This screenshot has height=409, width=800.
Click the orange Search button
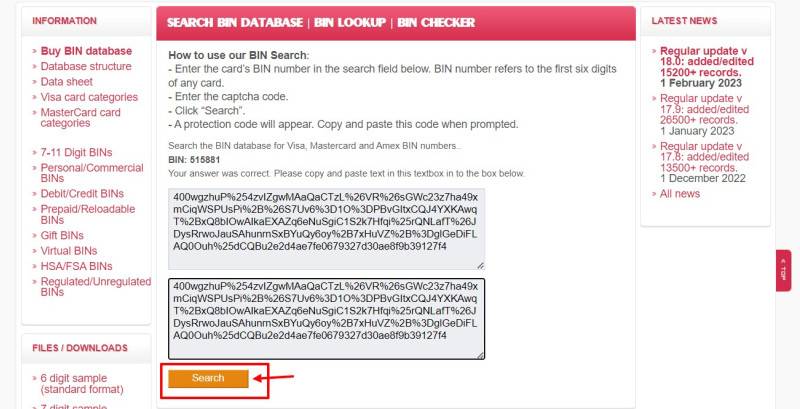coord(208,378)
